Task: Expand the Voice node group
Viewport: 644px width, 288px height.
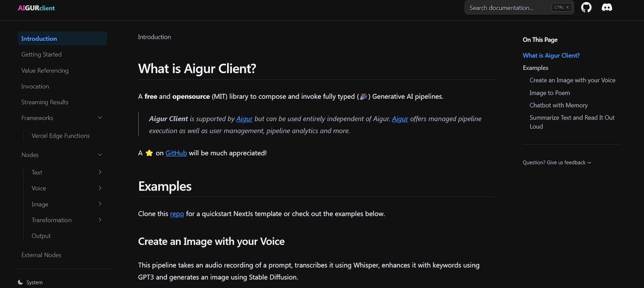Action: click(100, 188)
